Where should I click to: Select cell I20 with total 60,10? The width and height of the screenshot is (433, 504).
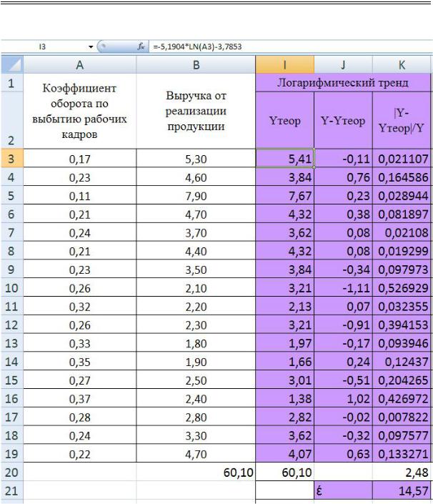click(285, 472)
